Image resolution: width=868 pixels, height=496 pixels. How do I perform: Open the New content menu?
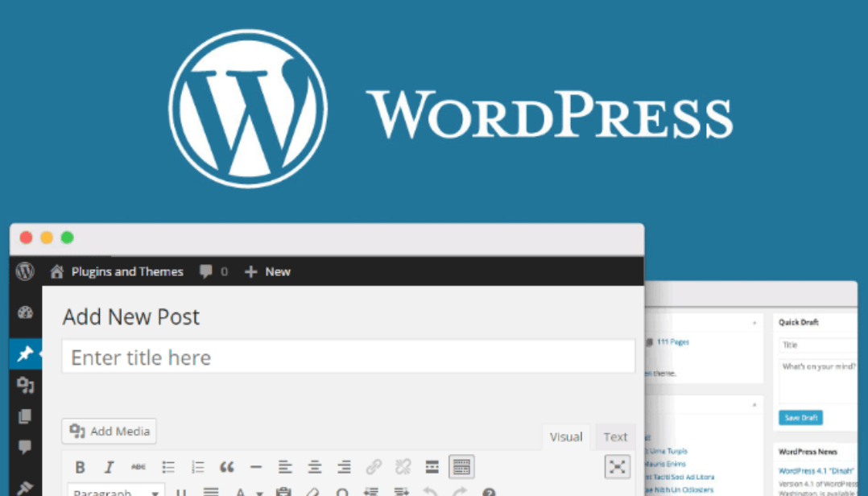(x=267, y=271)
